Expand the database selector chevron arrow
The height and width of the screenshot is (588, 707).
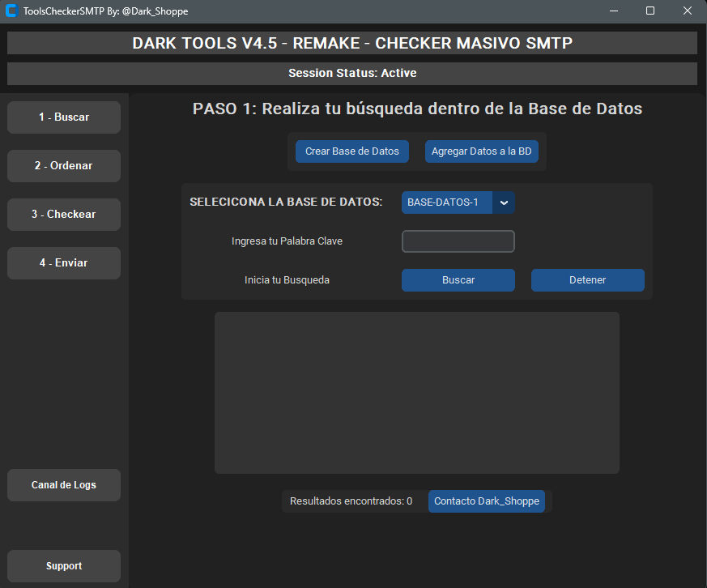coord(504,202)
